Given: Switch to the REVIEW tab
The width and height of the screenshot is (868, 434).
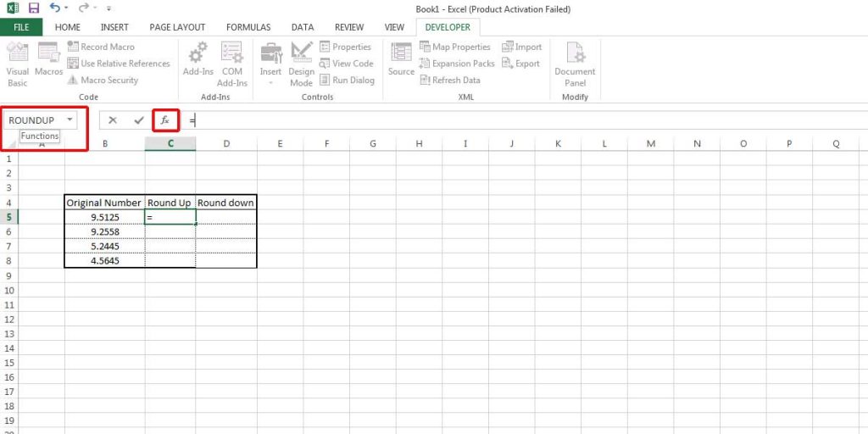Looking at the screenshot, I should (349, 27).
